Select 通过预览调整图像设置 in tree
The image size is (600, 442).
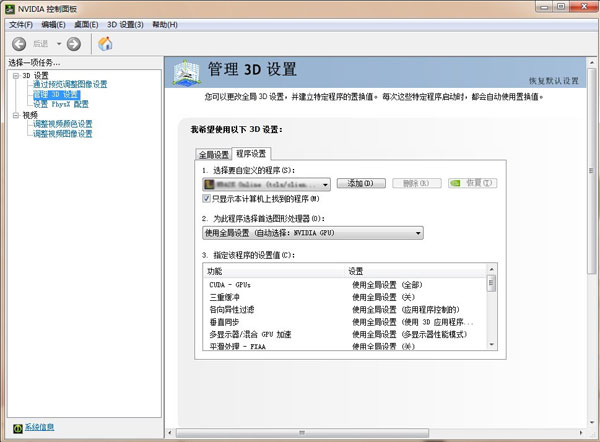(x=70, y=84)
